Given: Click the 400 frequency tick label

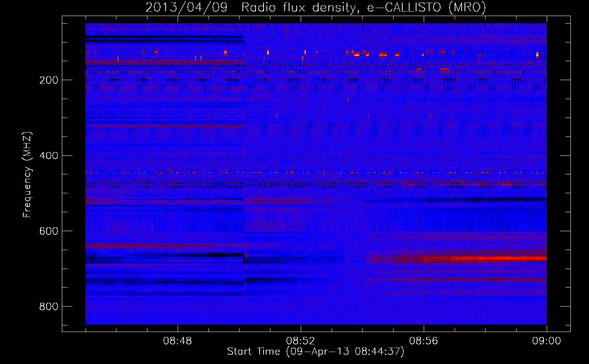Looking at the screenshot, I should (x=49, y=156).
